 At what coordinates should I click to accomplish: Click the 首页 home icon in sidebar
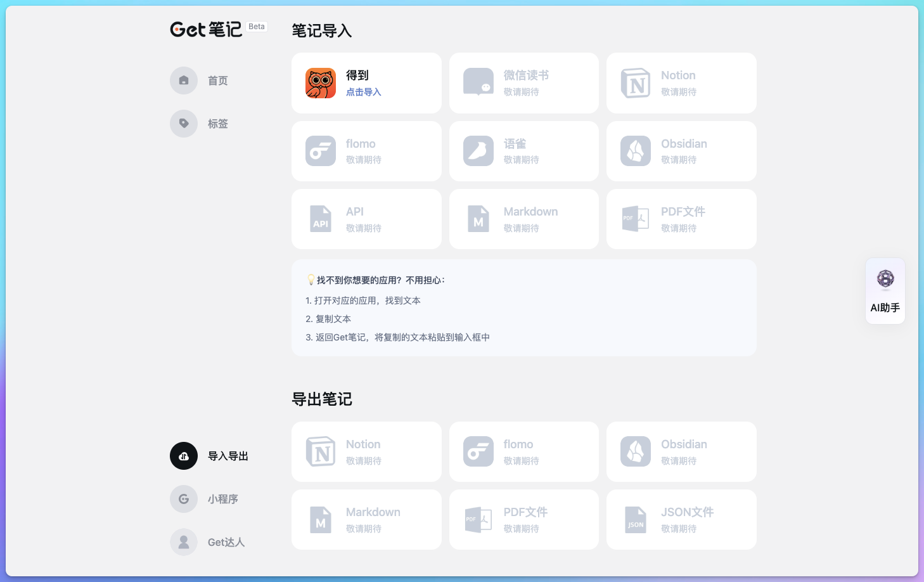point(184,81)
